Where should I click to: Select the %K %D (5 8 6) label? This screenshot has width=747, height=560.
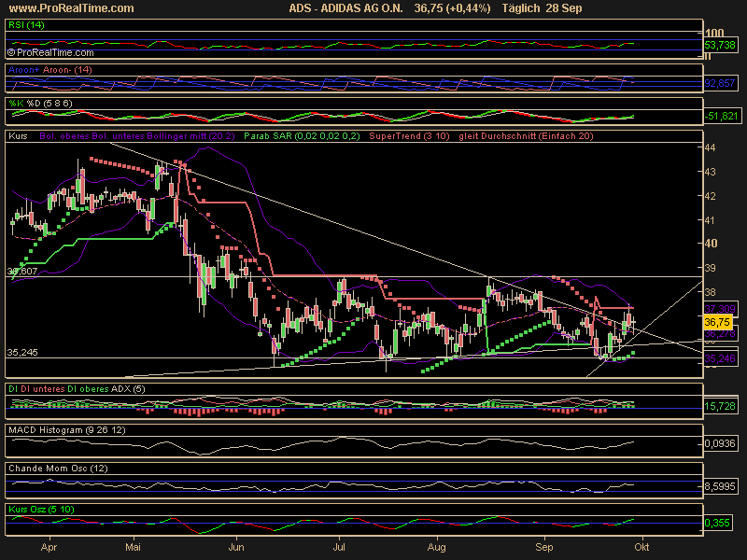tap(40, 104)
